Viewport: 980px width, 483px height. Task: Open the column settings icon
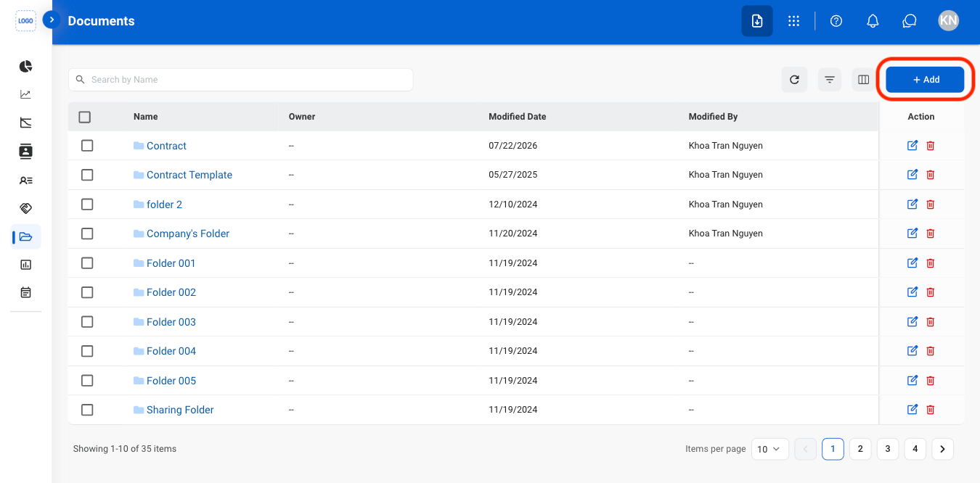coord(863,80)
